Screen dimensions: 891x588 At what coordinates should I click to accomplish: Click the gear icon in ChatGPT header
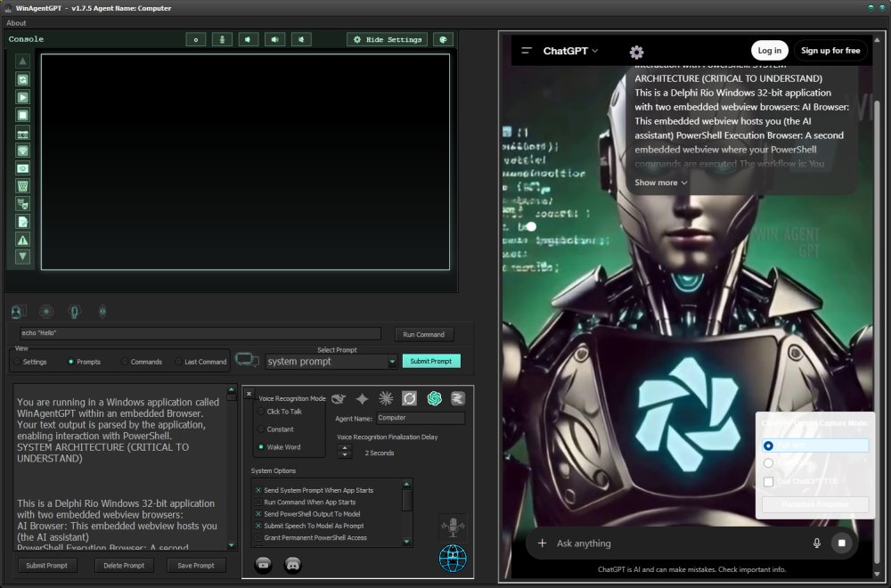click(636, 53)
